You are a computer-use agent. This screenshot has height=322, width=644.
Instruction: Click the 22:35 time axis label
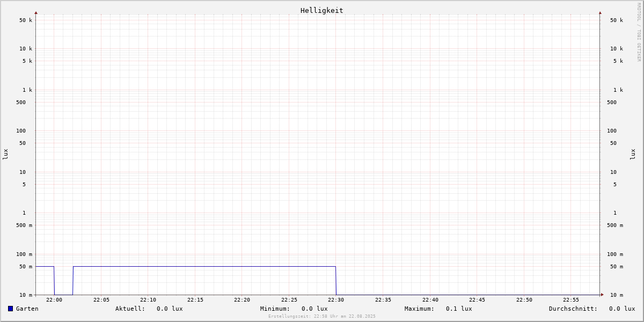tap(383, 300)
